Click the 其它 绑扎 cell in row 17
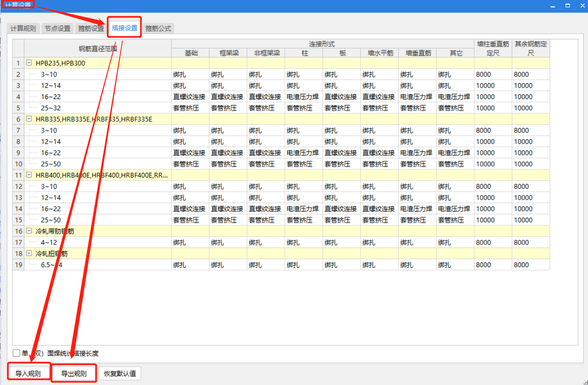 coord(455,242)
